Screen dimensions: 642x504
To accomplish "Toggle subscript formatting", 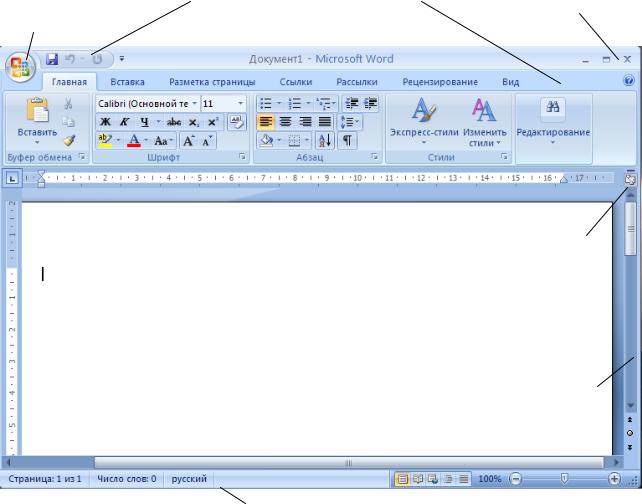I will pyautogui.click(x=194, y=122).
